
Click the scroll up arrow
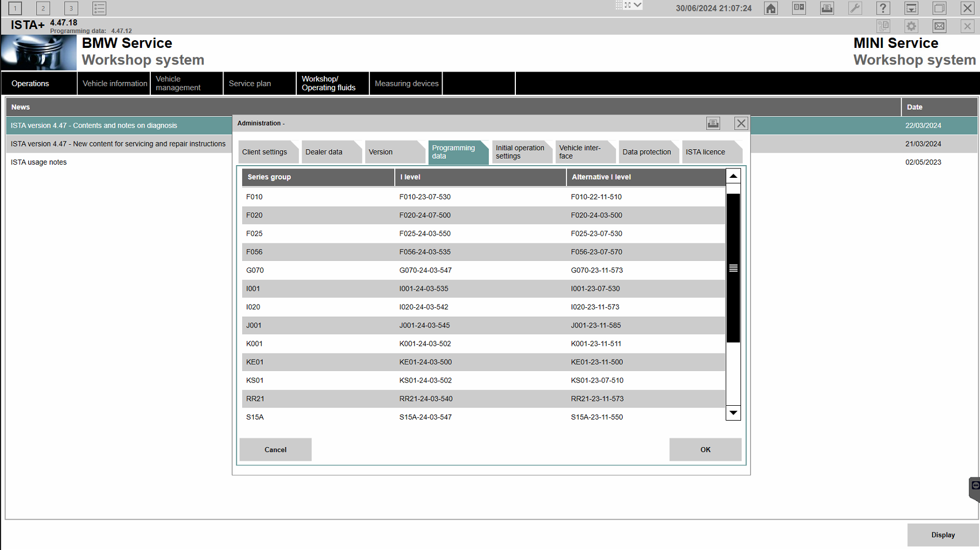coord(733,176)
